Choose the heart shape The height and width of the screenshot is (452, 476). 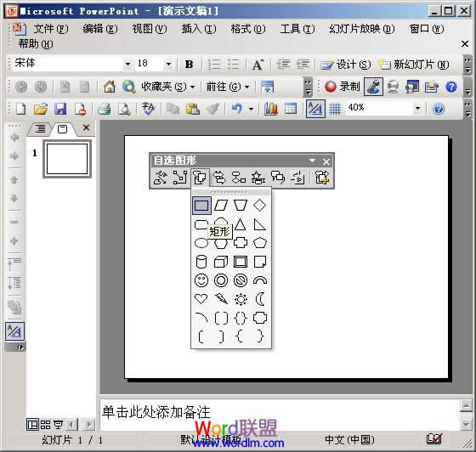201,299
